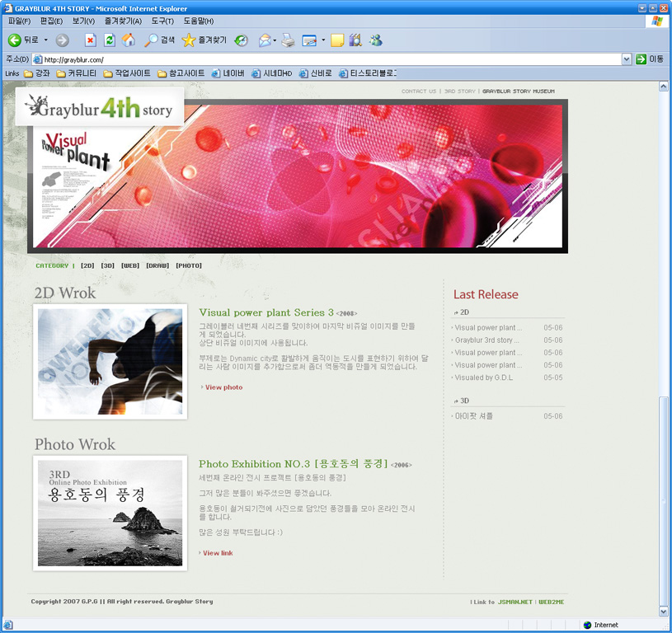Open the 네이버 links bar bookmark

(x=233, y=73)
